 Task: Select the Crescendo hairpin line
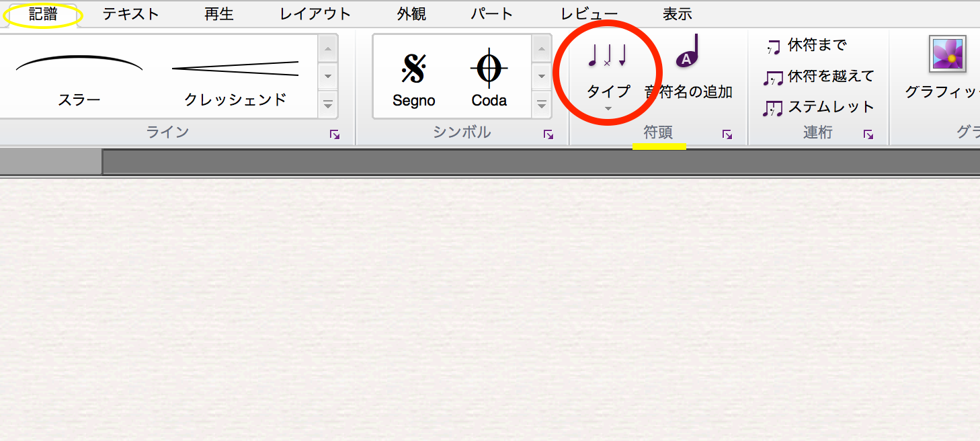(235, 77)
